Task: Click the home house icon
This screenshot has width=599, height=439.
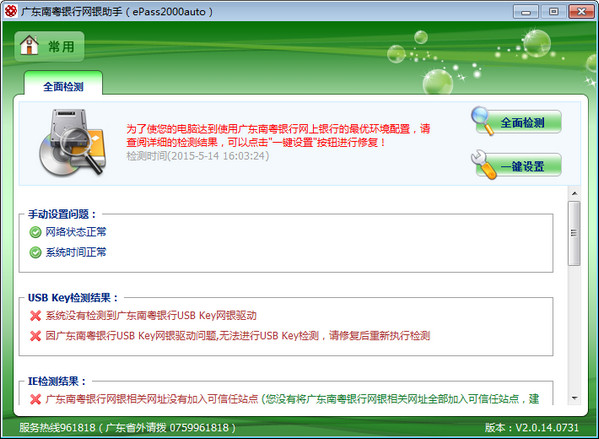Action: (29, 45)
